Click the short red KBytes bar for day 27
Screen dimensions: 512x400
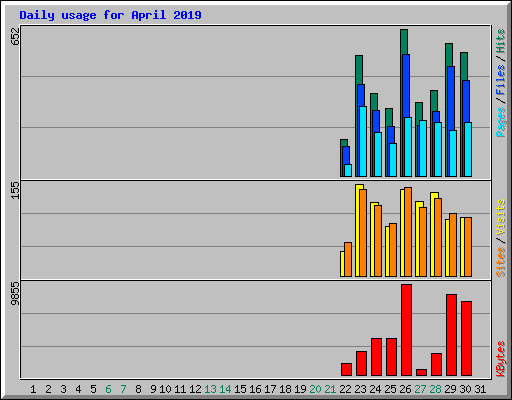(421, 373)
